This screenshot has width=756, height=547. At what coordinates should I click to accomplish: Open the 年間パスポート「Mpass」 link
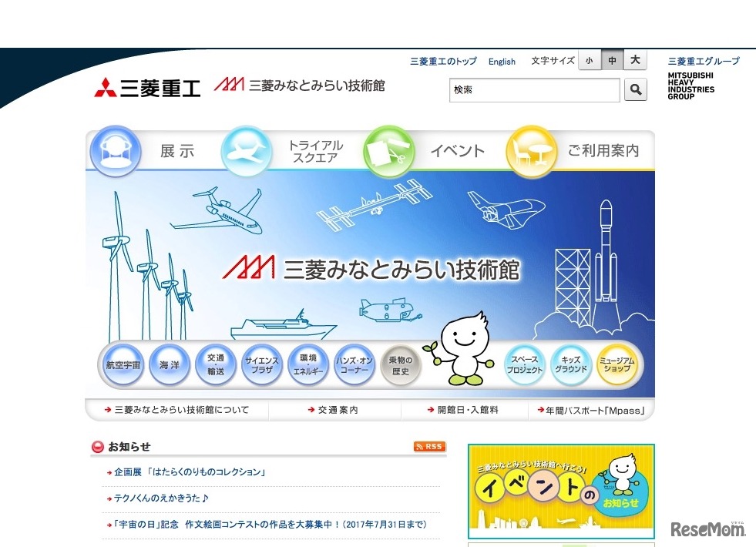pyautogui.click(x=591, y=410)
